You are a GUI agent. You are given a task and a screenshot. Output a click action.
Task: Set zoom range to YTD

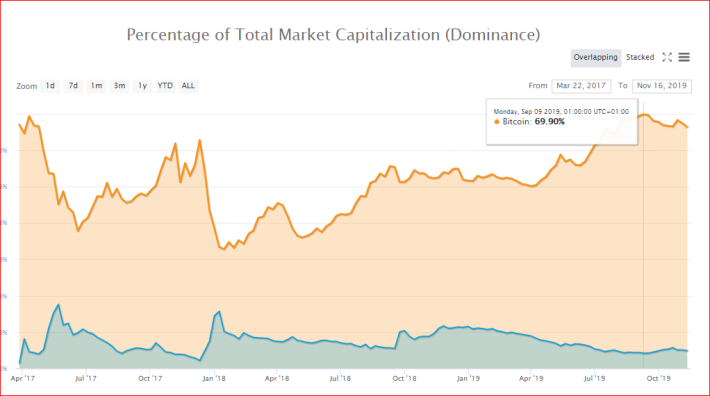[x=165, y=86]
